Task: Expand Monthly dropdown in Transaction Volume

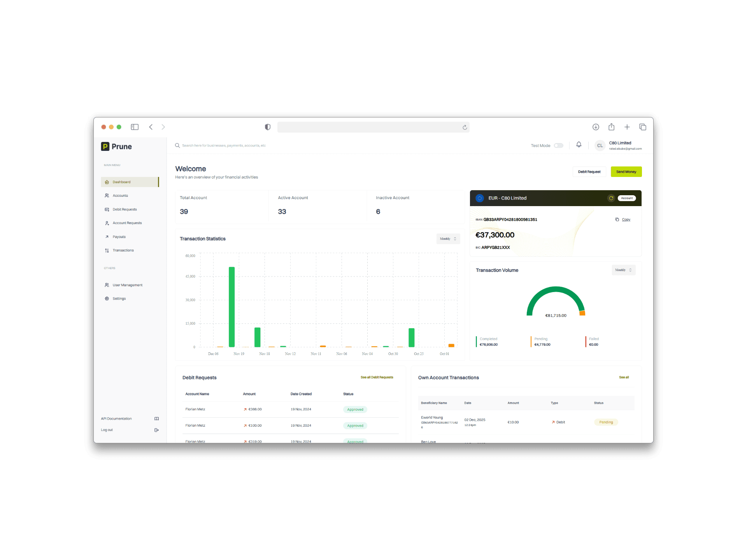Action: pos(624,270)
